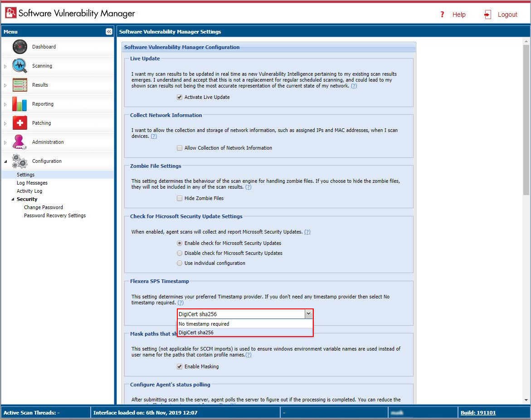
Task: Click the Interface loaded on status text
Action: click(145, 413)
